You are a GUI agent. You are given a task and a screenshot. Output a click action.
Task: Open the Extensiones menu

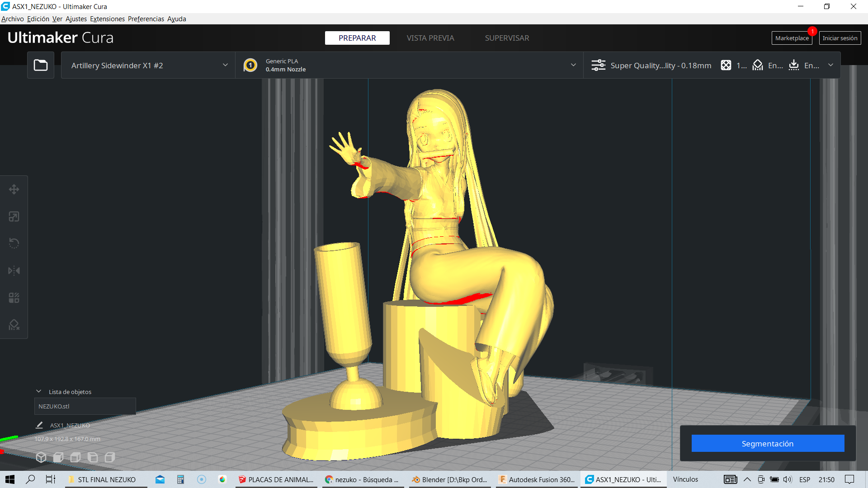coord(107,19)
